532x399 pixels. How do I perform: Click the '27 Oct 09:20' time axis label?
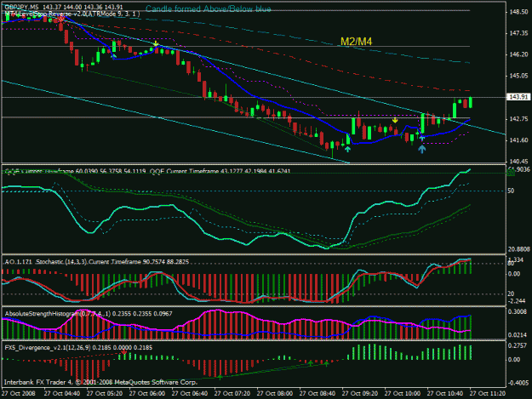[360, 394]
